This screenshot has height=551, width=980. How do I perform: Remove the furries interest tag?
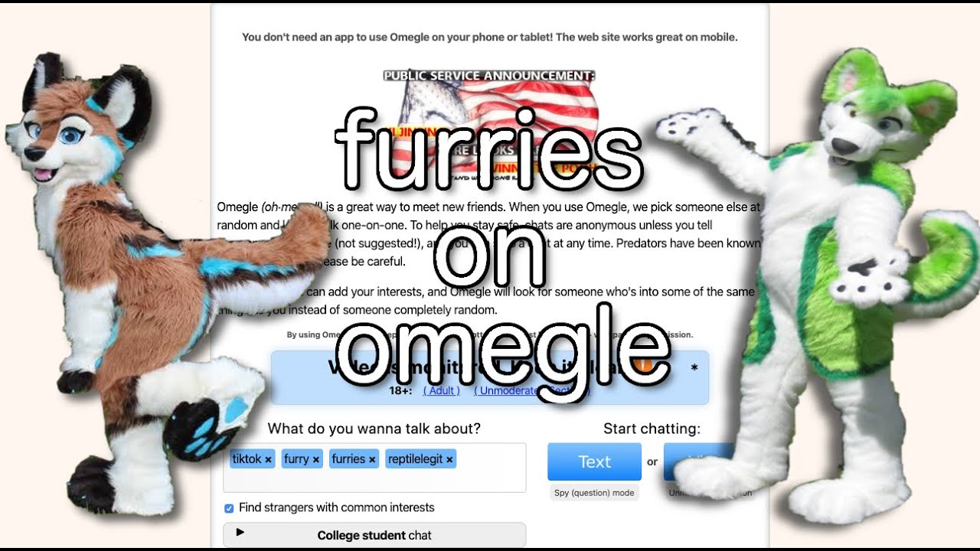tap(372, 460)
